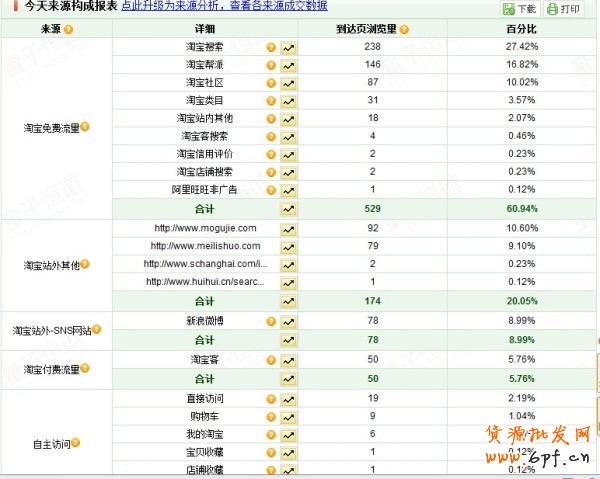Screen dimensions: 600x479
Task: Open trend chart icon for 淘宝搜索
Action: tap(289, 48)
